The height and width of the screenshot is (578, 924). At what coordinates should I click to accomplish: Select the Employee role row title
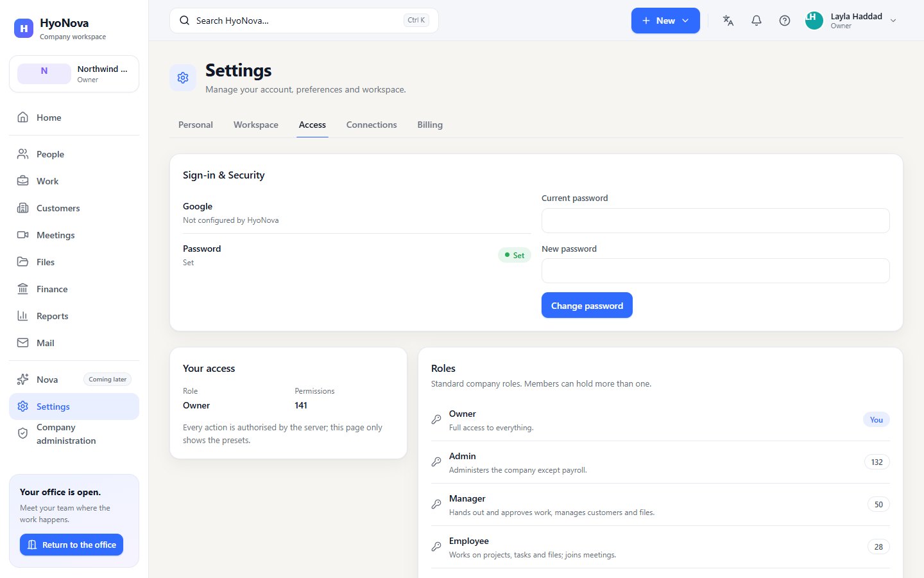click(469, 541)
